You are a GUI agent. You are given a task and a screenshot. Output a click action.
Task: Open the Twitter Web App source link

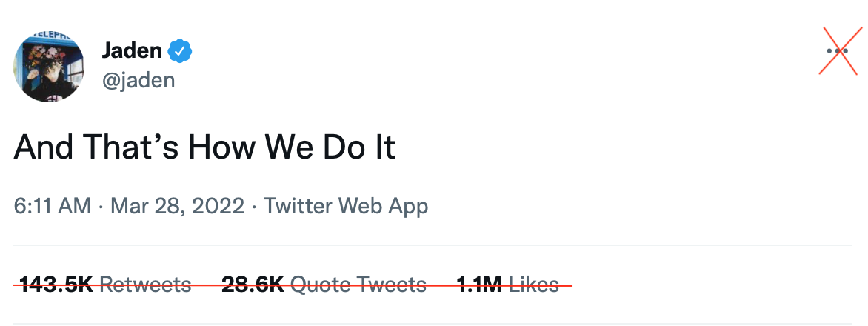(346, 205)
